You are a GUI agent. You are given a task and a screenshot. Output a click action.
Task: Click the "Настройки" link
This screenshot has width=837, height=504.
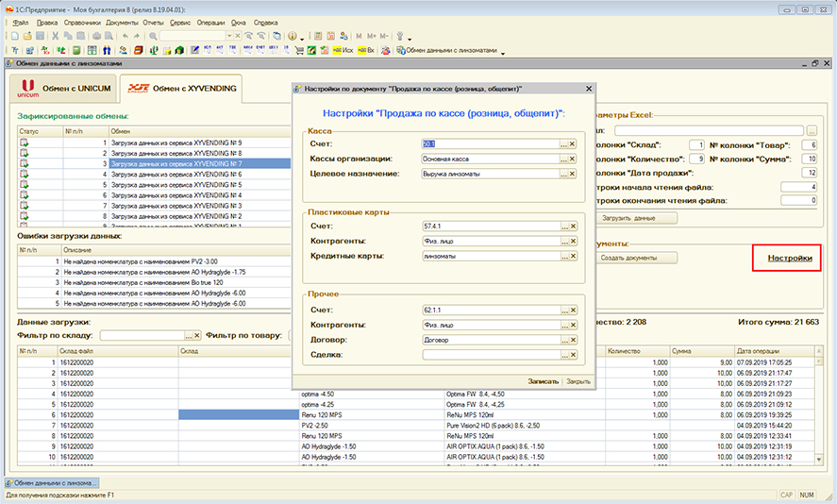[790, 258]
